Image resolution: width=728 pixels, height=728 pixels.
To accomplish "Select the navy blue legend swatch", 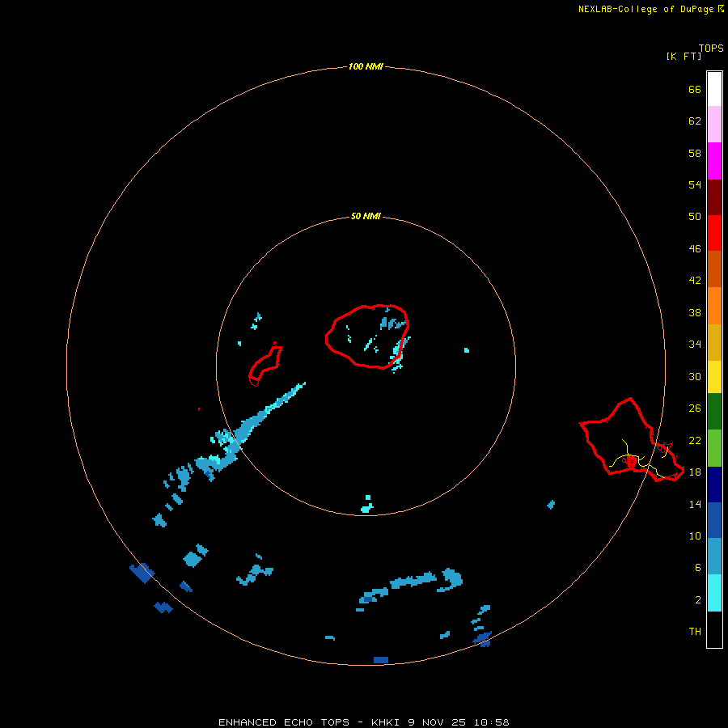I will pyautogui.click(x=714, y=485).
